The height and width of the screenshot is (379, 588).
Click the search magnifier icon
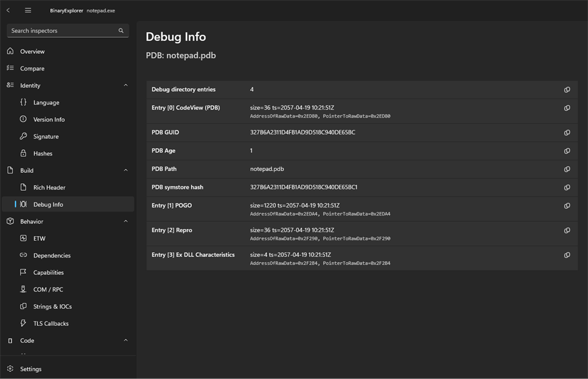[x=121, y=31]
